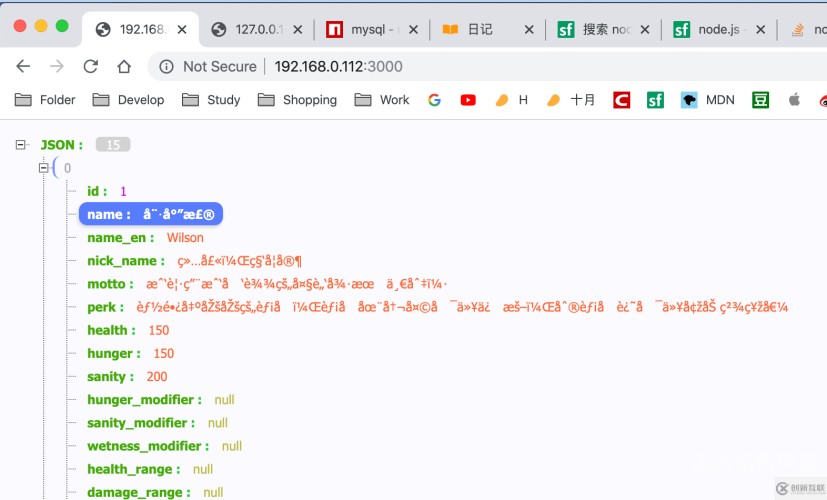Close the mysql tab
The image size is (827, 500).
tap(414, 30)
